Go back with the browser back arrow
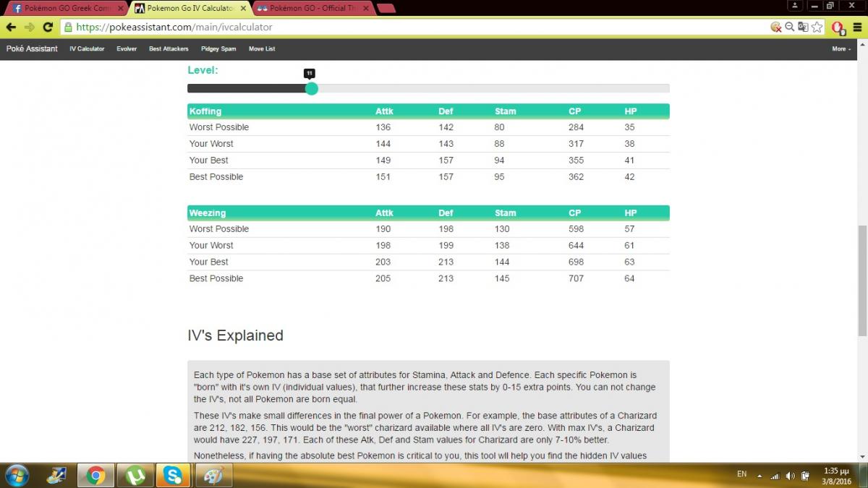The width and height of the screenshot is (868, 488). tap(11, 27)
